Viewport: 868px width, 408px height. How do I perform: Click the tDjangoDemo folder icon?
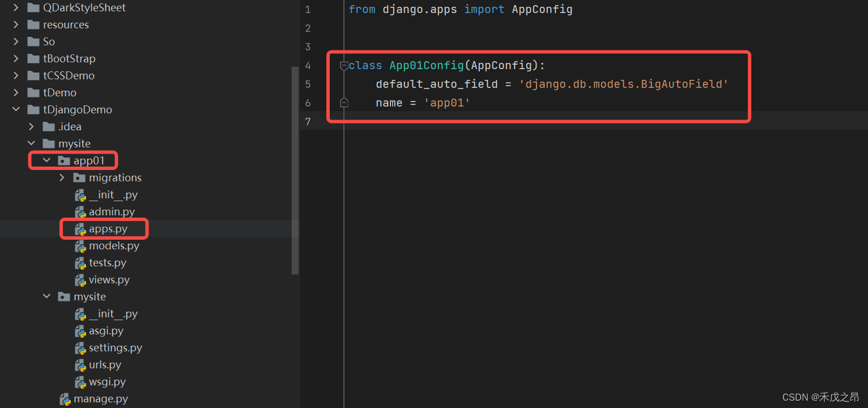pos(33,110)
